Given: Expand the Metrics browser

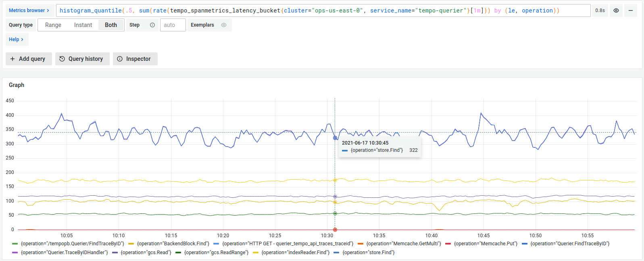Looking at the screenshot, I should pos(29,10).
